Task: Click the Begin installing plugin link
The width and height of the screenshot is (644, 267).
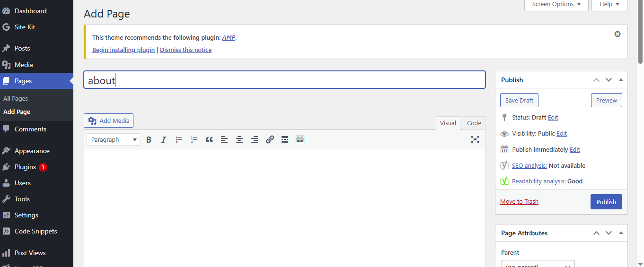Action: click(124, 50)
